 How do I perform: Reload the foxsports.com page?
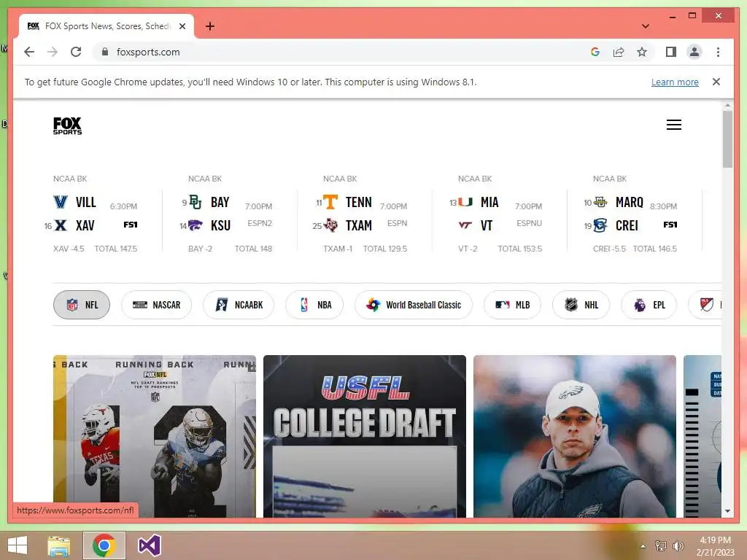[x=76, y=52]
